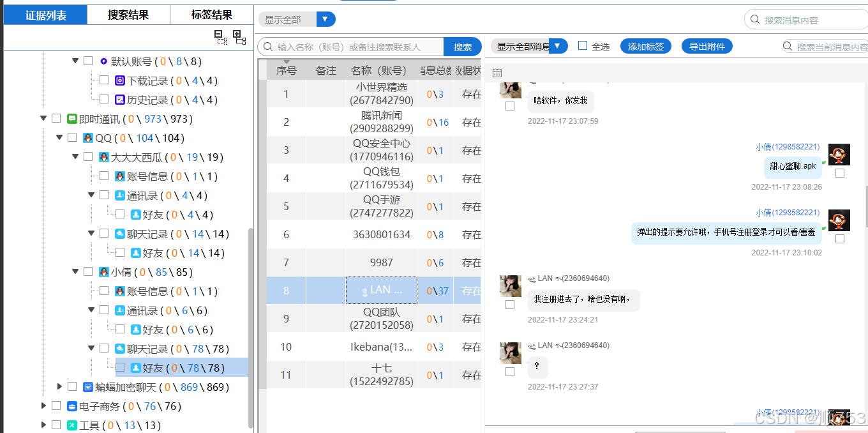The height and width of the screenshot is (433, 868).
Task: Open the 显示全部消息 dropdown
Action: click(557, 45)
